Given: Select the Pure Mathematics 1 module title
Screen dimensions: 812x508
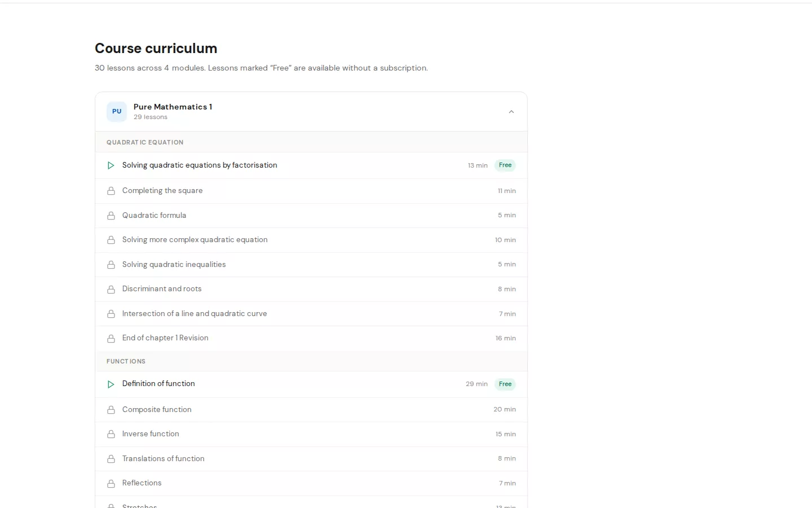Looking at the screenshot, I should pyautogui.click(x=173, y=107).
